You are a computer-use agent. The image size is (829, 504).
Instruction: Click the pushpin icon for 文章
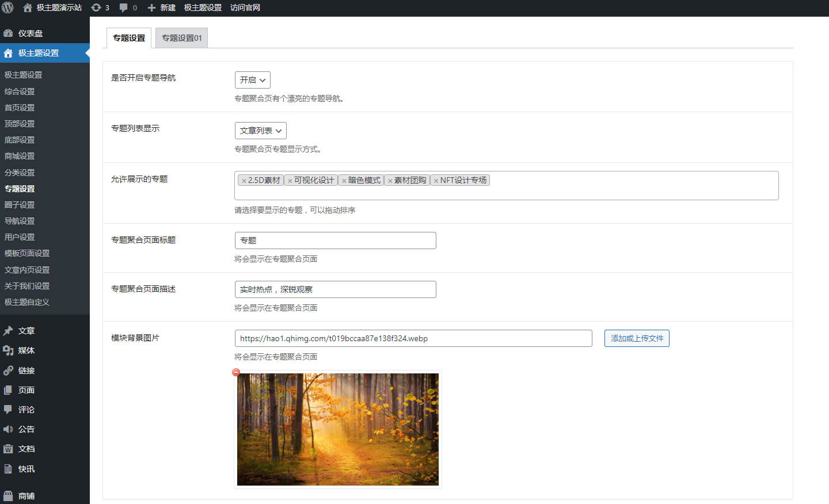coord(8,331)
